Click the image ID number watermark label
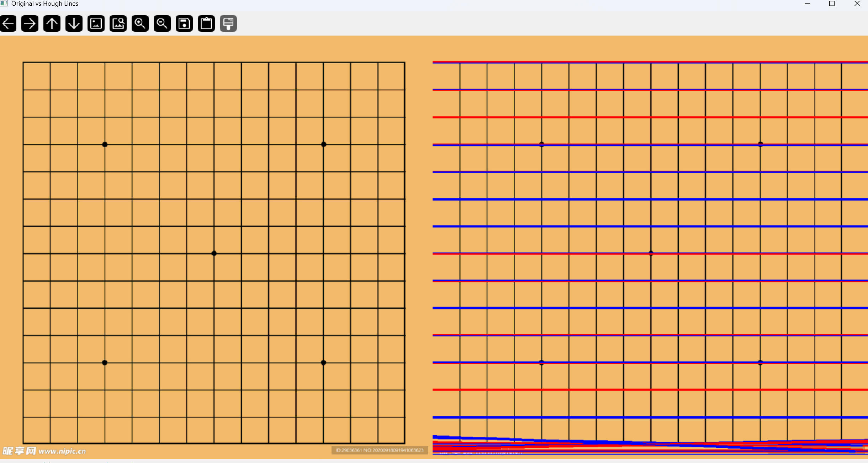 point(379,450)
